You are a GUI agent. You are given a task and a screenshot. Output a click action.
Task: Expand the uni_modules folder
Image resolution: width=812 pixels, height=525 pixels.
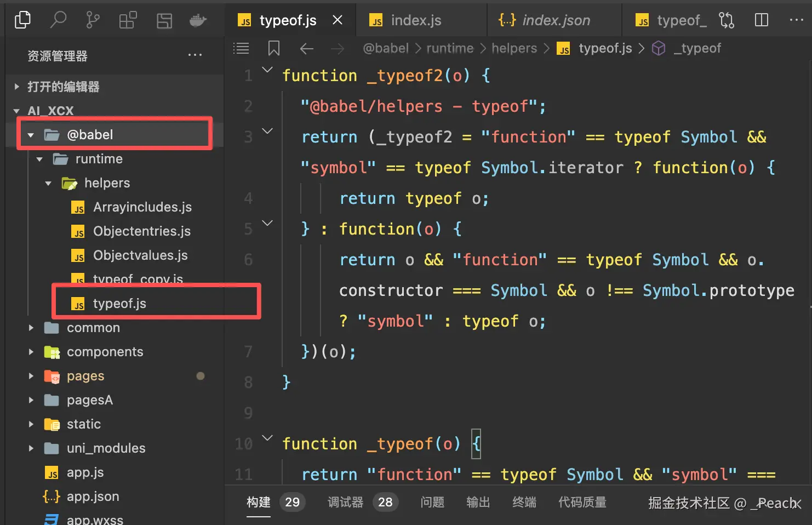[115, 448]
